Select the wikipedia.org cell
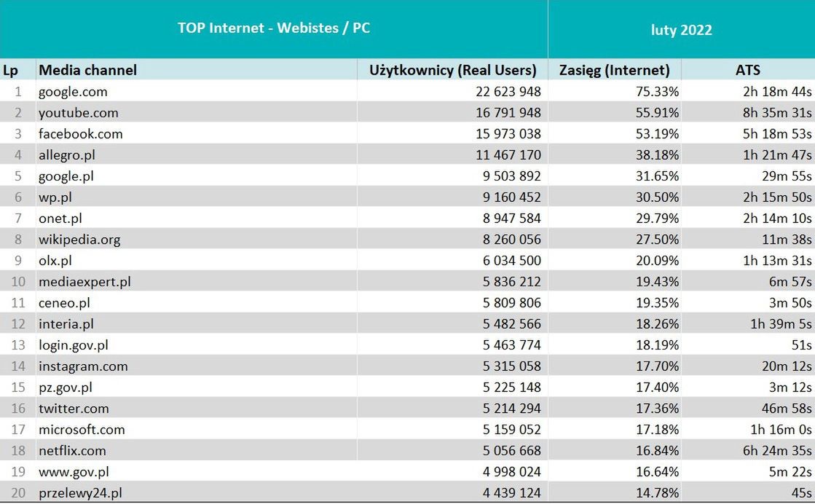Viewport: 815px width, 504px height. tap(79, 240)
